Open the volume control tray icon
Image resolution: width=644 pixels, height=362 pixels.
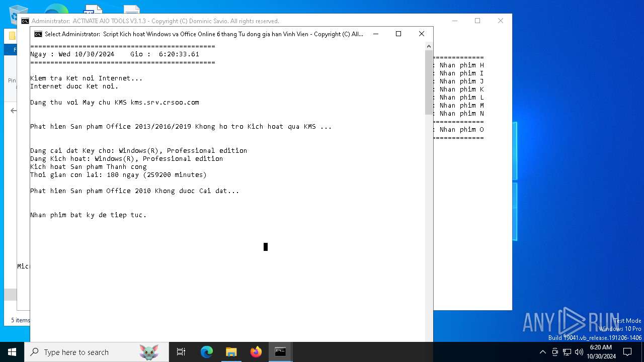[579, 352]
